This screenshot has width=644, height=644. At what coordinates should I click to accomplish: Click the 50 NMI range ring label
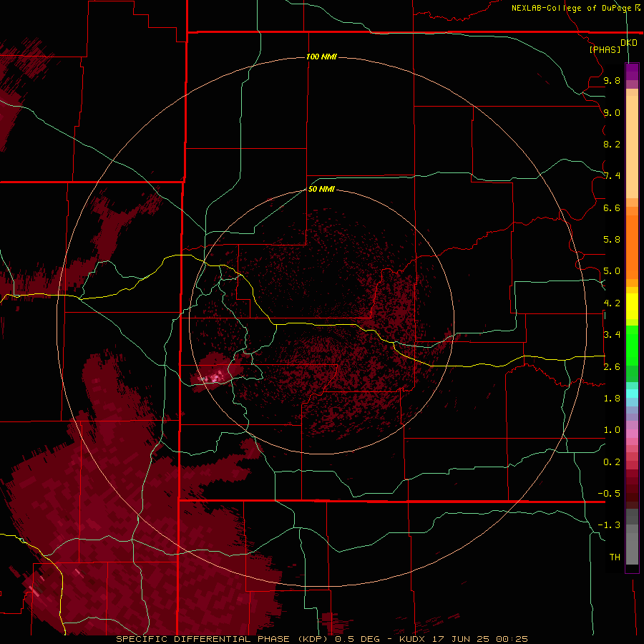point(321,189)
